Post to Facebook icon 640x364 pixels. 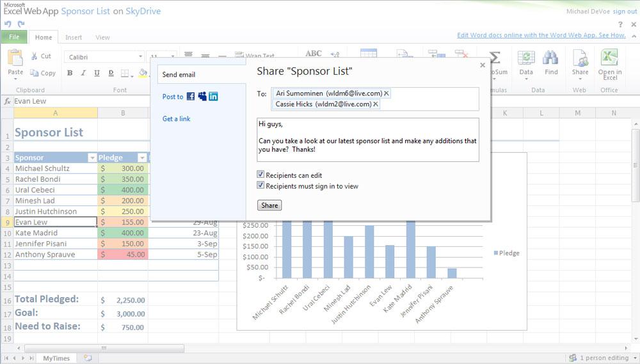point(191,97)
